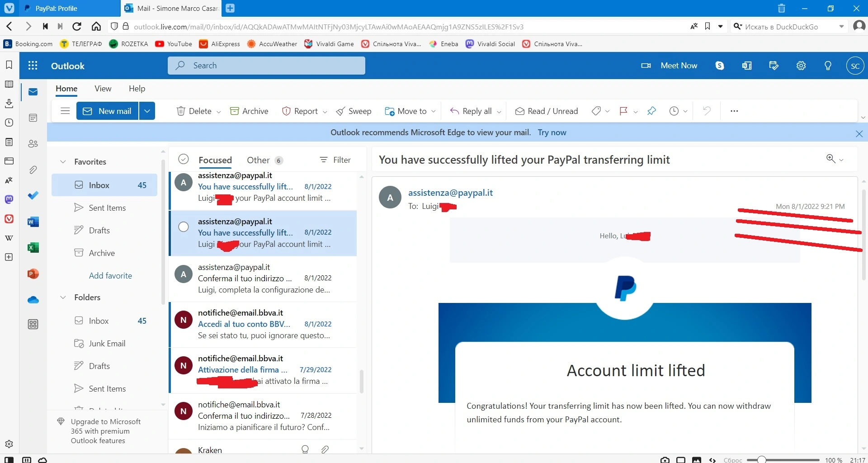Launch PowerPoint from the app rail
Screen dimensions: 868x463
(x=33, y=274)
